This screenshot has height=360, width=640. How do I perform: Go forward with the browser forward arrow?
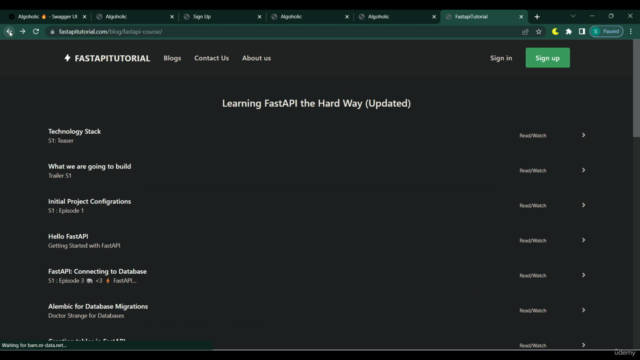[22, 31]
